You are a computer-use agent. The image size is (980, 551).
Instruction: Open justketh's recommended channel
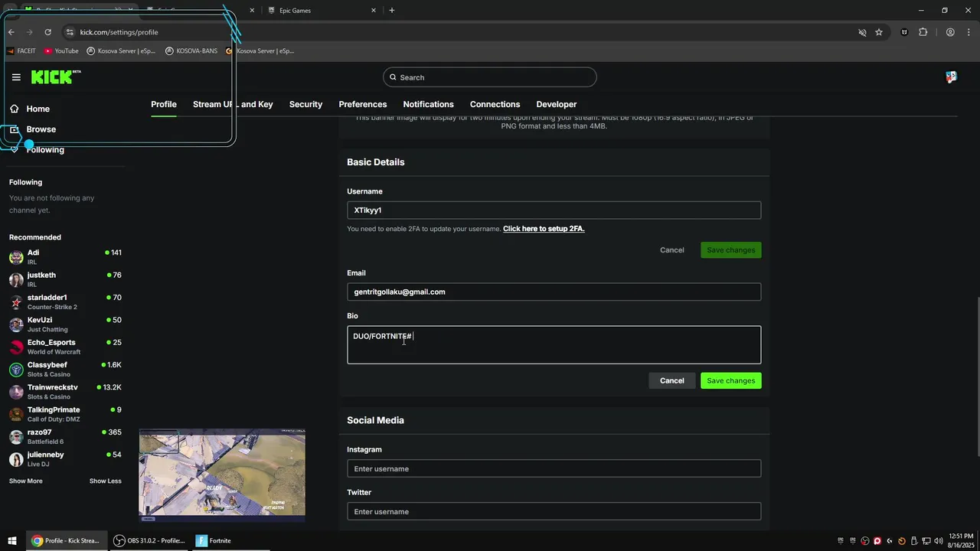click(65, 279)
